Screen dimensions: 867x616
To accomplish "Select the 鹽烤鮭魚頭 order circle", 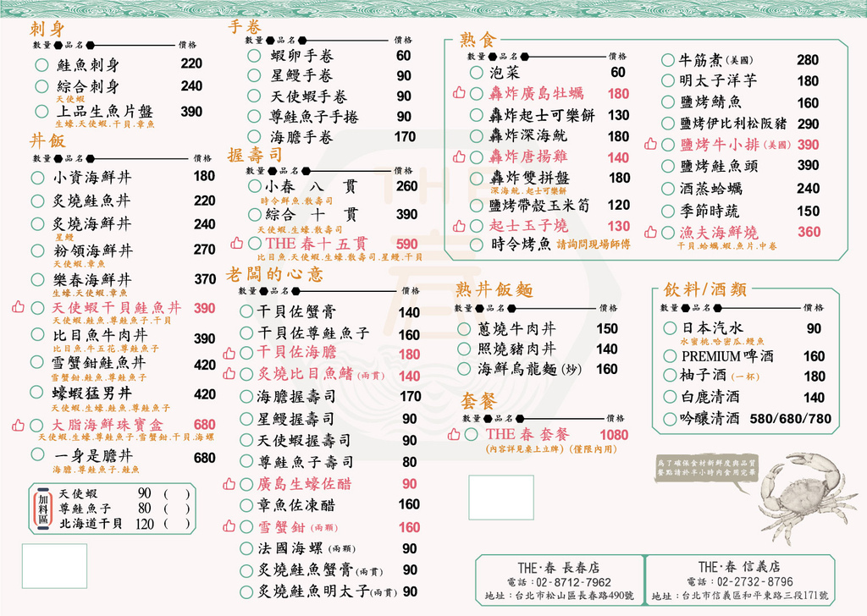I will [668, 166].
